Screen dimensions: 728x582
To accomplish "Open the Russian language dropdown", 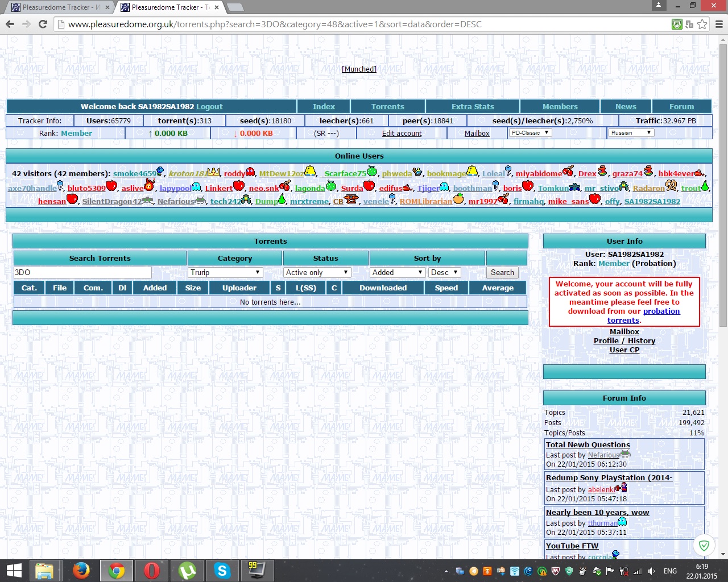I will click(631, 132).
